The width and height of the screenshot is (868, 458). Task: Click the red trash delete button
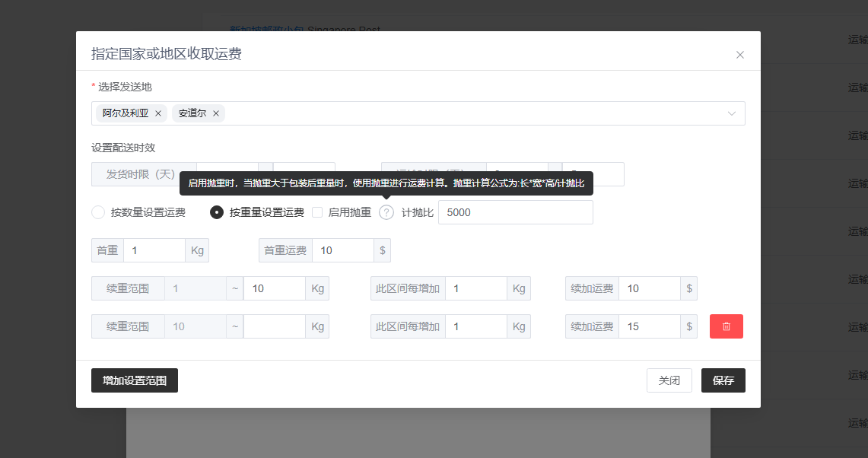pyautogui.click(x=726, y=326)
